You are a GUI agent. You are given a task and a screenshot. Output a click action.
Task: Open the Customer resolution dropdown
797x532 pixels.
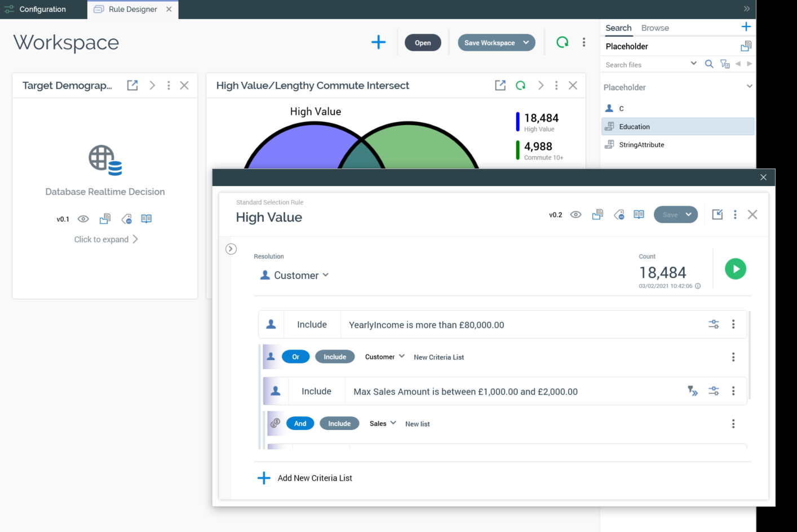click(295, 275)
